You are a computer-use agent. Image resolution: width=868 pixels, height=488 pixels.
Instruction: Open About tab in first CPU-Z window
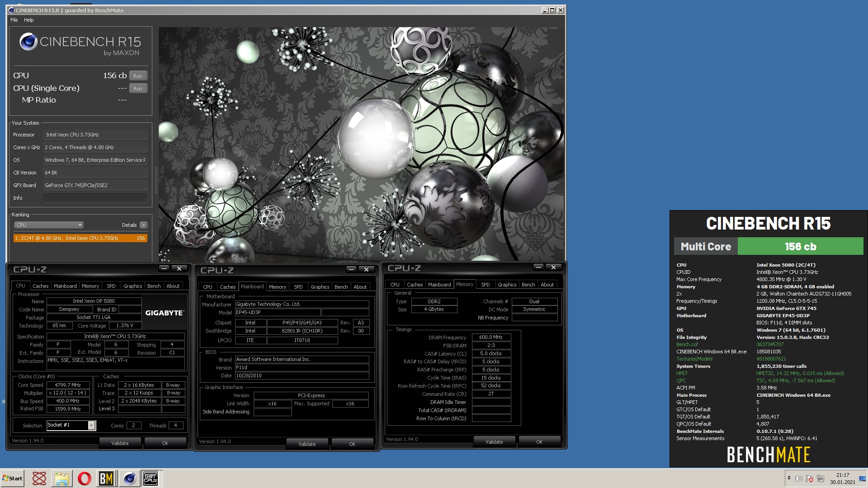tap(173, 286)
